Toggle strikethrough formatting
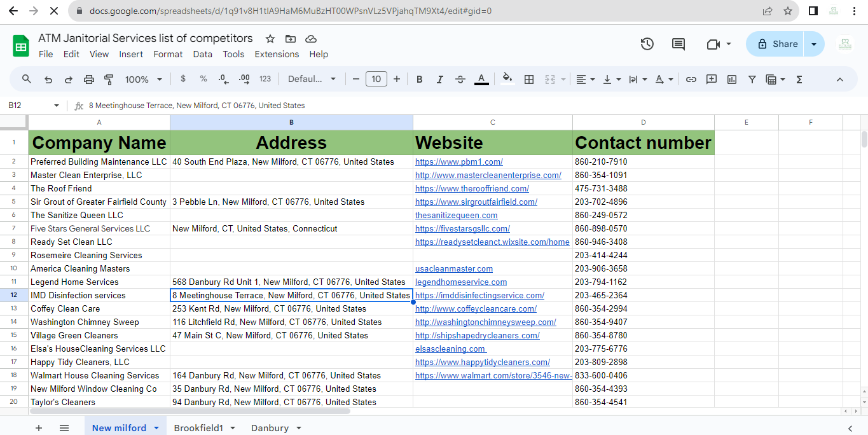This screenshot has height=435, width=868. click(460, 79)
